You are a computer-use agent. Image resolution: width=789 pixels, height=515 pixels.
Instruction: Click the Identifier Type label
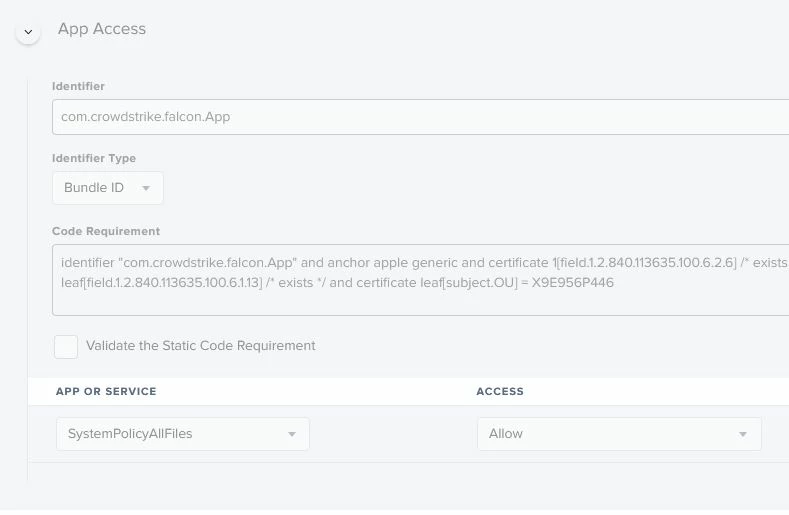click(x=94, y=158)
